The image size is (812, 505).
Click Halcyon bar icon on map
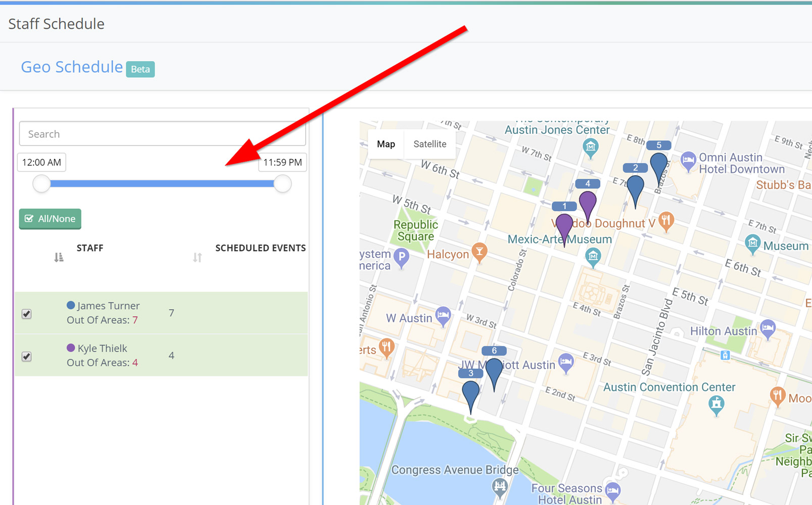click(479, 252)
